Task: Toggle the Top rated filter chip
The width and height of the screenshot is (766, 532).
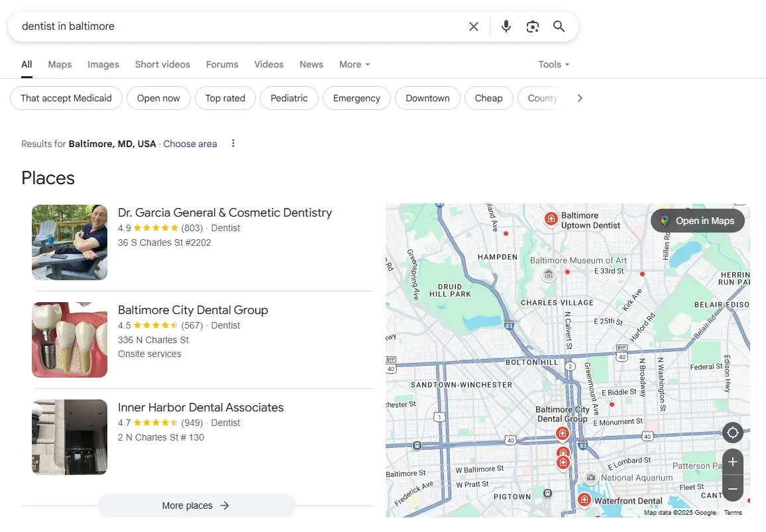Action: click(225, 97)
